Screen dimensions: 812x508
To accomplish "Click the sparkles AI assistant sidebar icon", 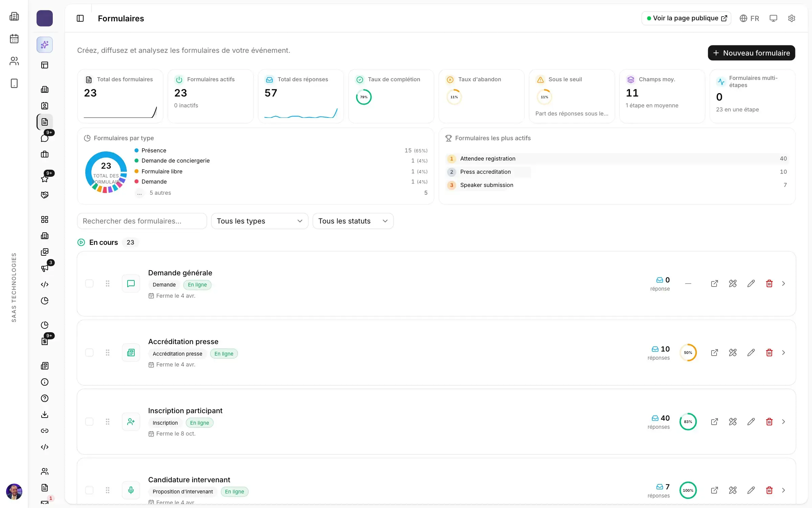I will click(x=45, y=45).
